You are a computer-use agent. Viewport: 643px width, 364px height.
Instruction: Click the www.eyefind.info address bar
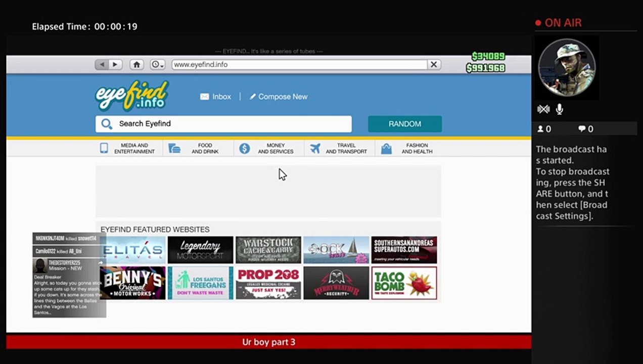[299, 65]
